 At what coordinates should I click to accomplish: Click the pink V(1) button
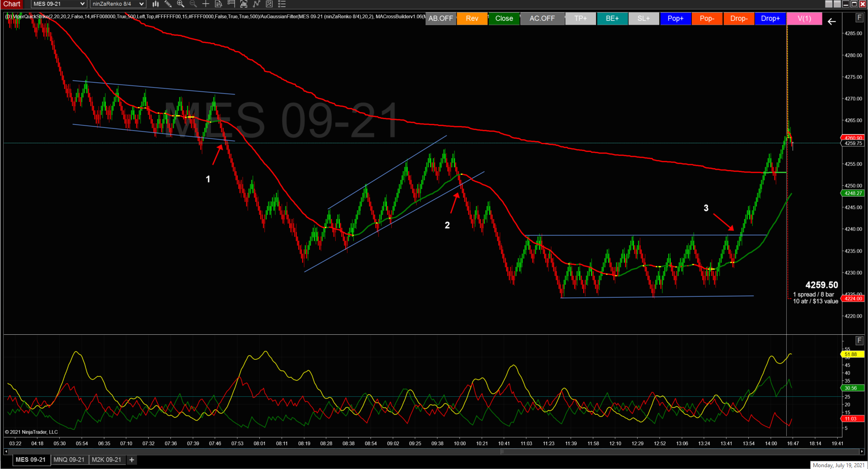tap(804, 19)
